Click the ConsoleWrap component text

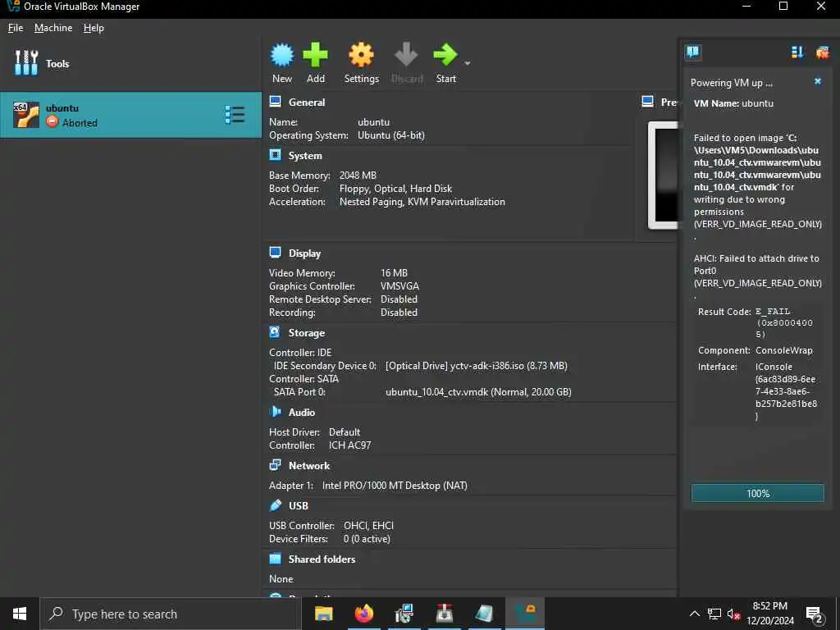coord(783,350)
